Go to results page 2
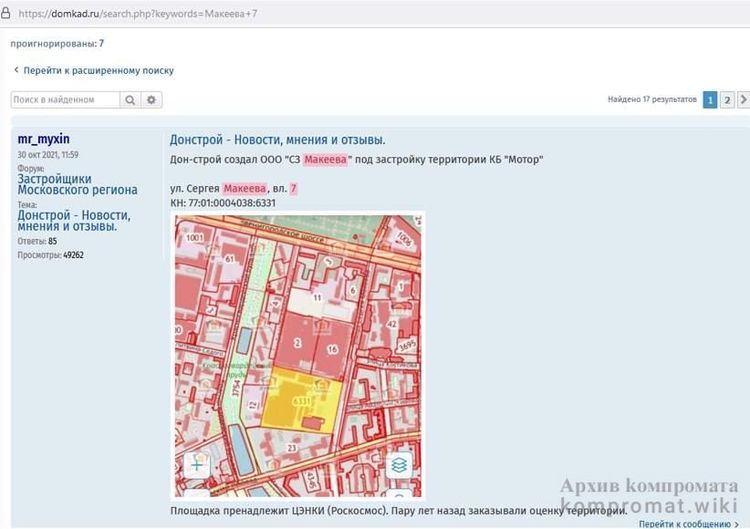This screenshot has height=529, width=750. point(727,100)
